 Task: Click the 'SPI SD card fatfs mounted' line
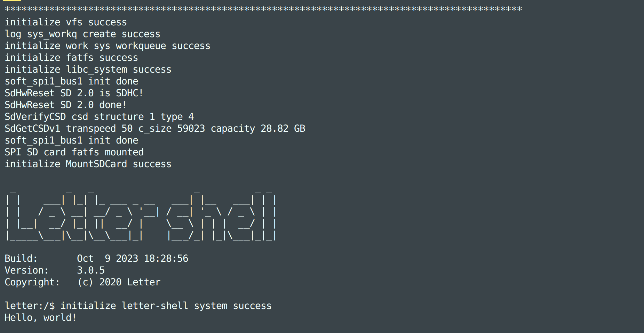[x=74, y=152]
